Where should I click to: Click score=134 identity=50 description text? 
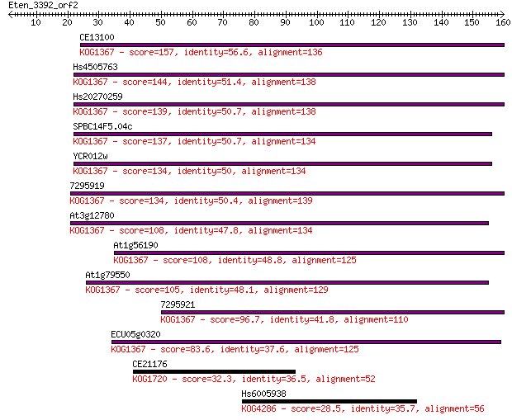(189, 171)
